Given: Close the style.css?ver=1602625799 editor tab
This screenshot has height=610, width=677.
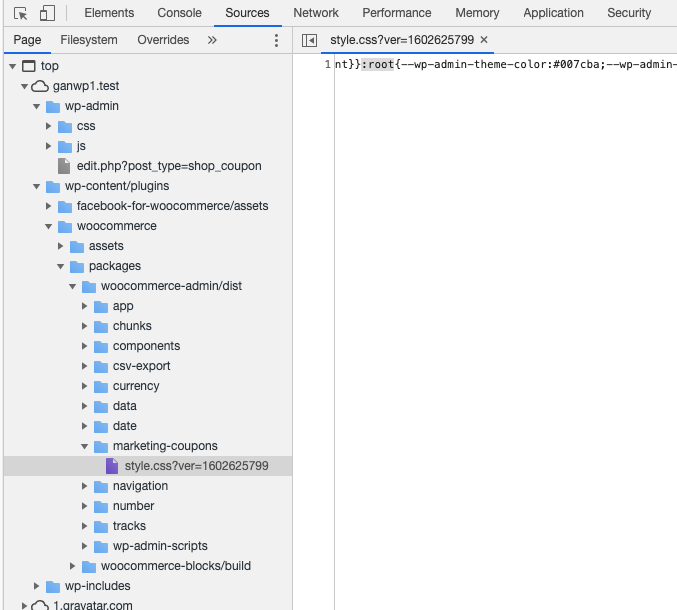Looking at the screenshot, I should pos(484,40).
